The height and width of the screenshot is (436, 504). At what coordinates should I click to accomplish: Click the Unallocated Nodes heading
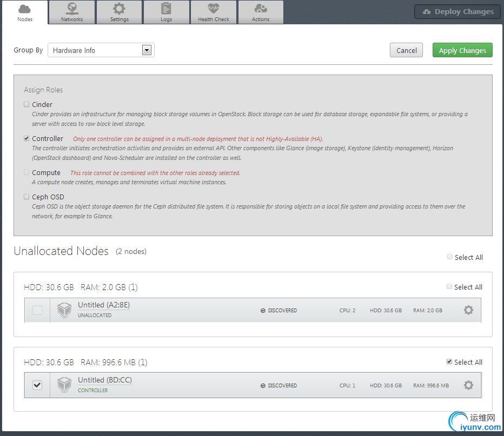(x=61, y=251)
